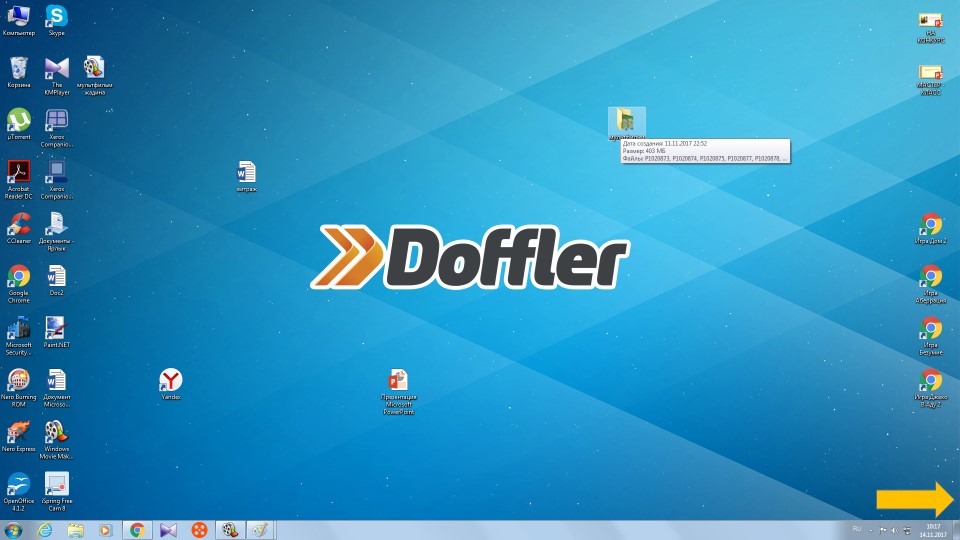Open the volume speaker tray icon
This screenshot has height=540, width=960.
tap(894, 530)
